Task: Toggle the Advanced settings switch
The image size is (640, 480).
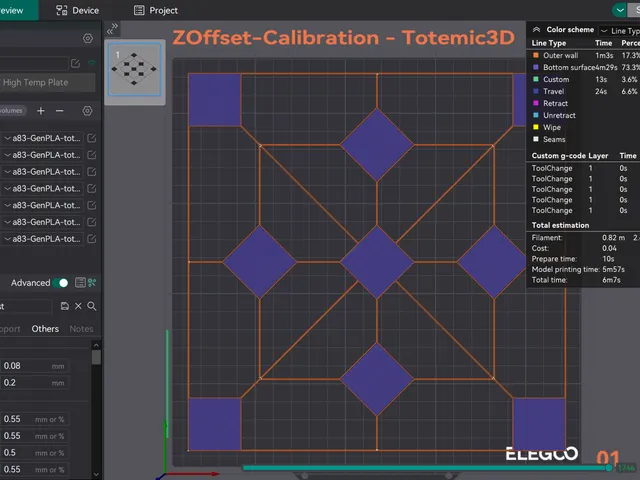Action: (x=61, y=282)
